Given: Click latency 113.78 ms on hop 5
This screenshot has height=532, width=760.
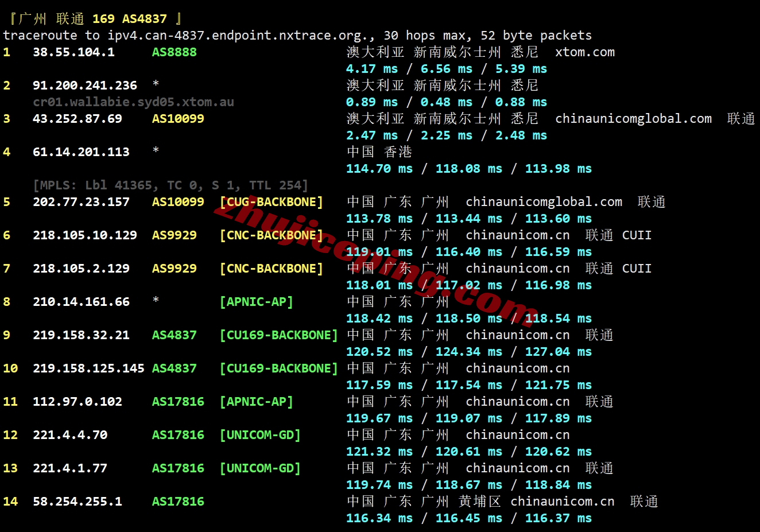Looking at the screenshot, I should pos(379,219).
